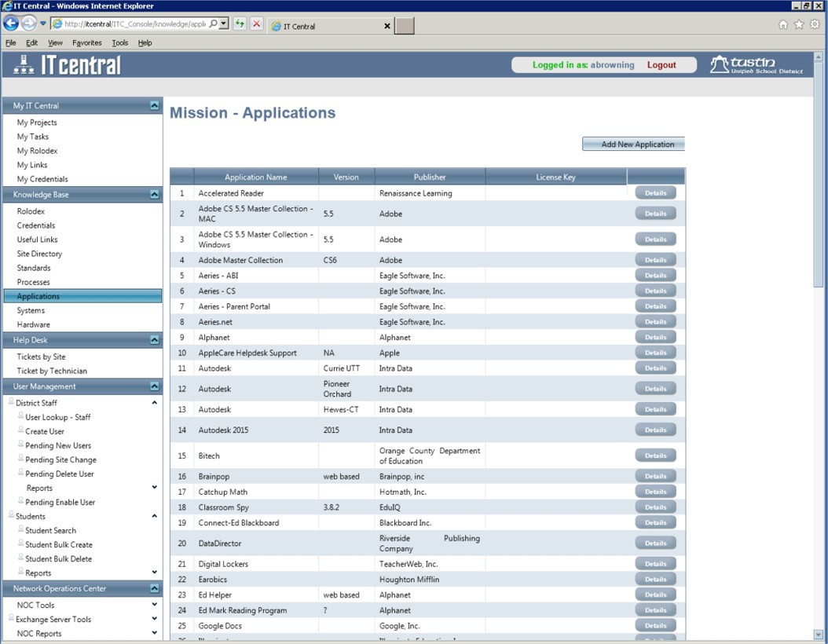Screen dimensions: 828x644
Task: Open Student Search
Action: pyautogui.click(x=51, y=530)
